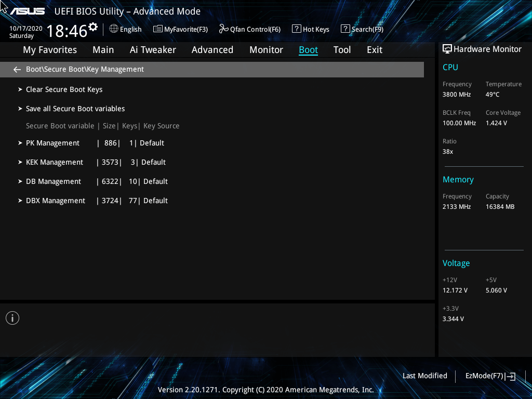Open DBX Management entry
Screen dimensions: 532x399
click(x=55, y=201)
